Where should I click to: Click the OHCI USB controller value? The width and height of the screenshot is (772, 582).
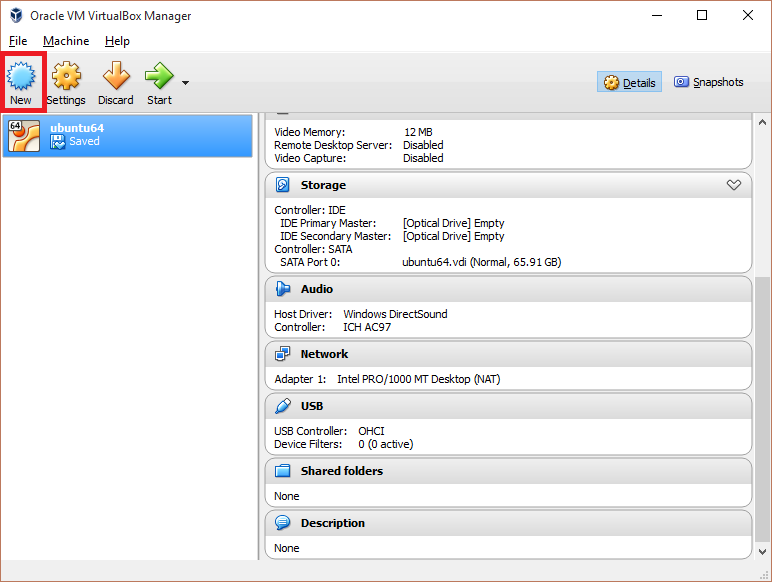coord(371,431)
